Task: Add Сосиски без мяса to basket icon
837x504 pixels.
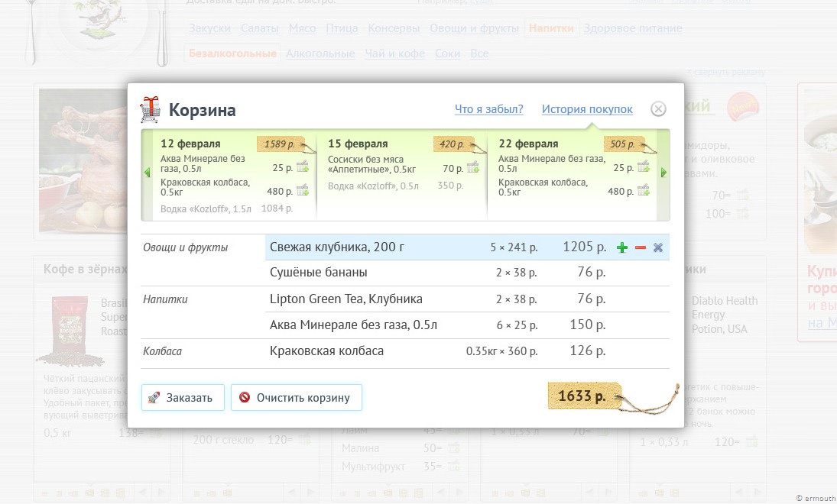Action: pos(473,167)
